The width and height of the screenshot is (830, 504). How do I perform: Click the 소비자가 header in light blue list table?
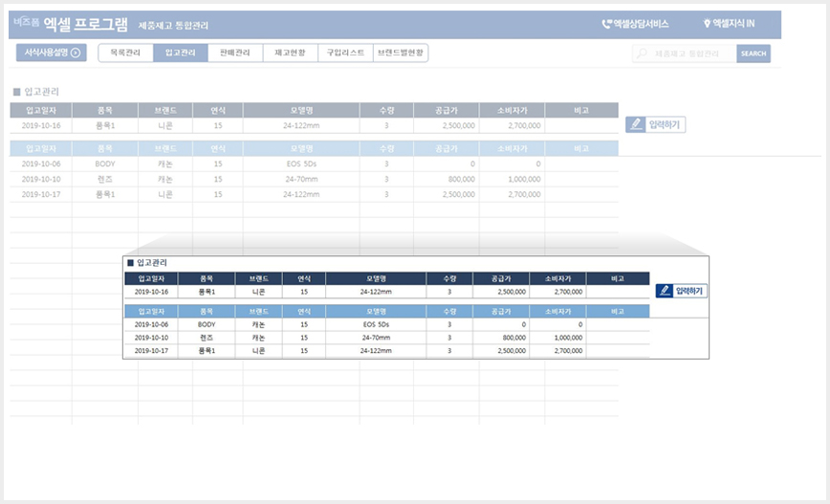[512, 149]
